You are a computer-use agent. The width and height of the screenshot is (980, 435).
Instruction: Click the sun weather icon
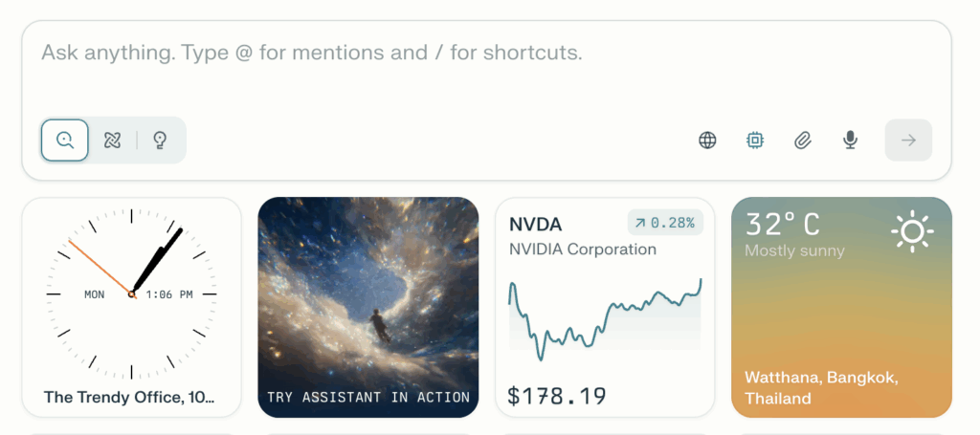pos(911,231)
